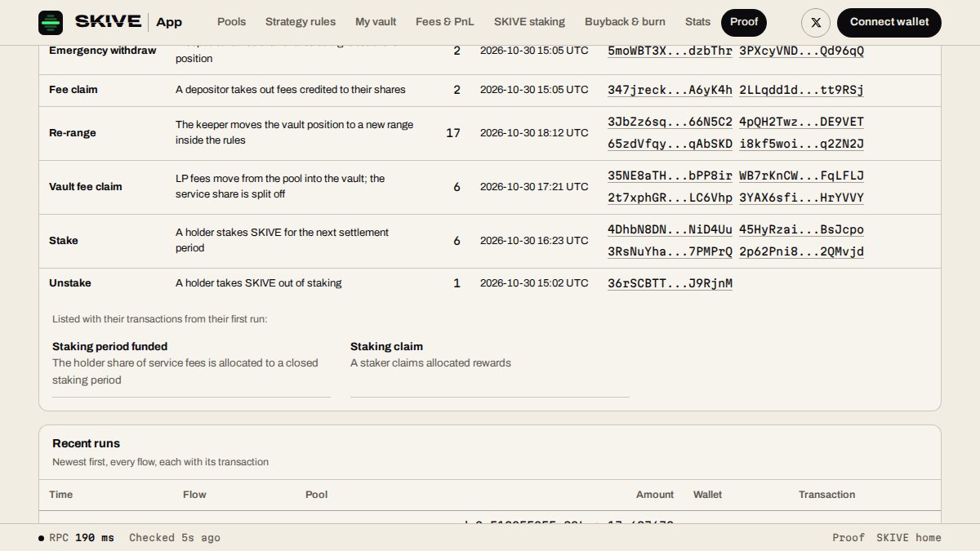
Task: Click the SKIVE green logo icon
Action: point(51,22)
